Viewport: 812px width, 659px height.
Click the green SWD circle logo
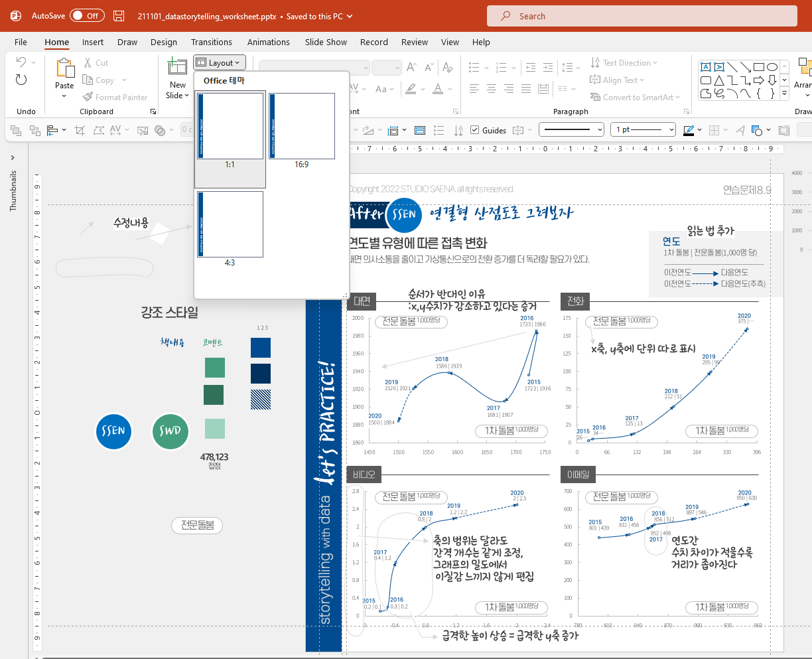(x=170, y=431)
